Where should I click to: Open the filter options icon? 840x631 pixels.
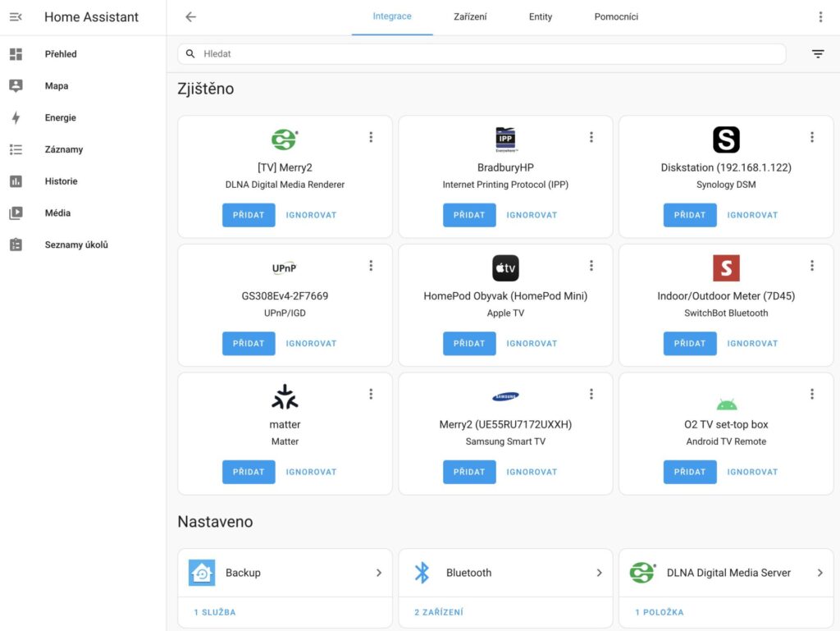tap(818, 53)
